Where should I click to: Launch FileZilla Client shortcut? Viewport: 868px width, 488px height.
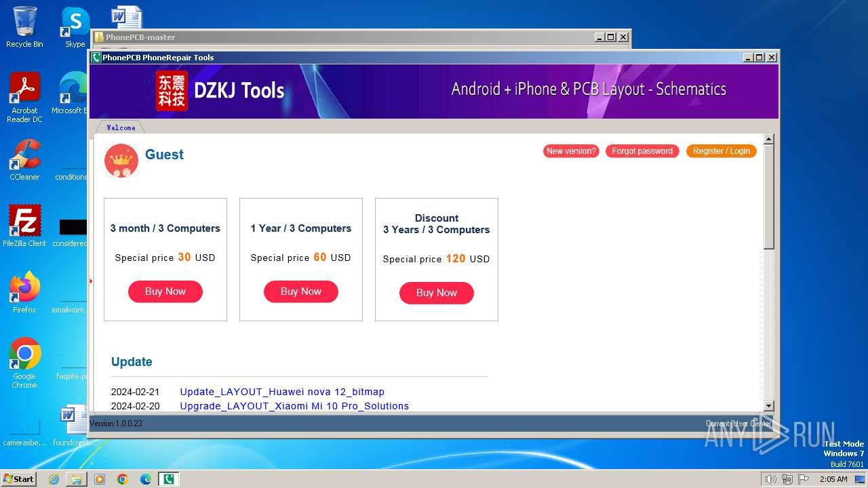tap(24, 226)
